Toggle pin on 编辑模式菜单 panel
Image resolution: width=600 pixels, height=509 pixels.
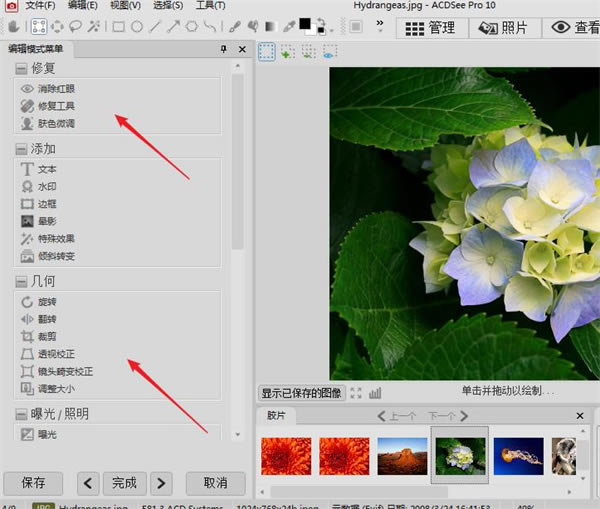[224, 49]
